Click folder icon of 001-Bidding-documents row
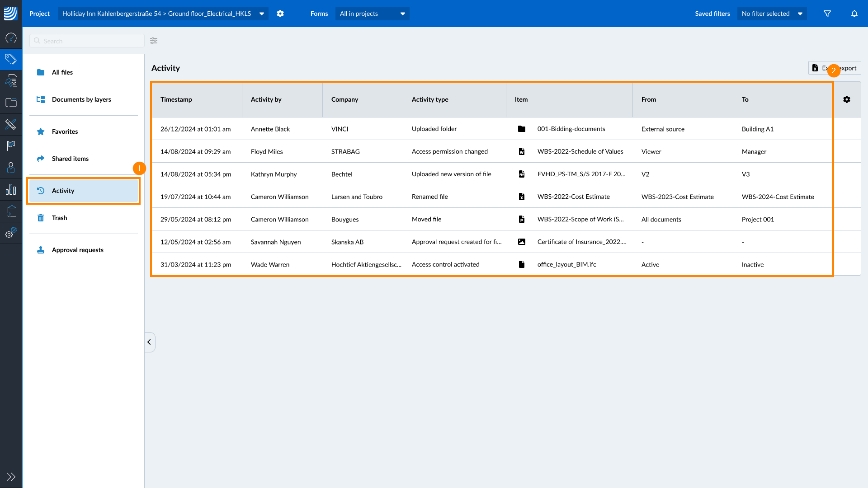868x488 pixels. pyautogui.click(x=522, y=129)
